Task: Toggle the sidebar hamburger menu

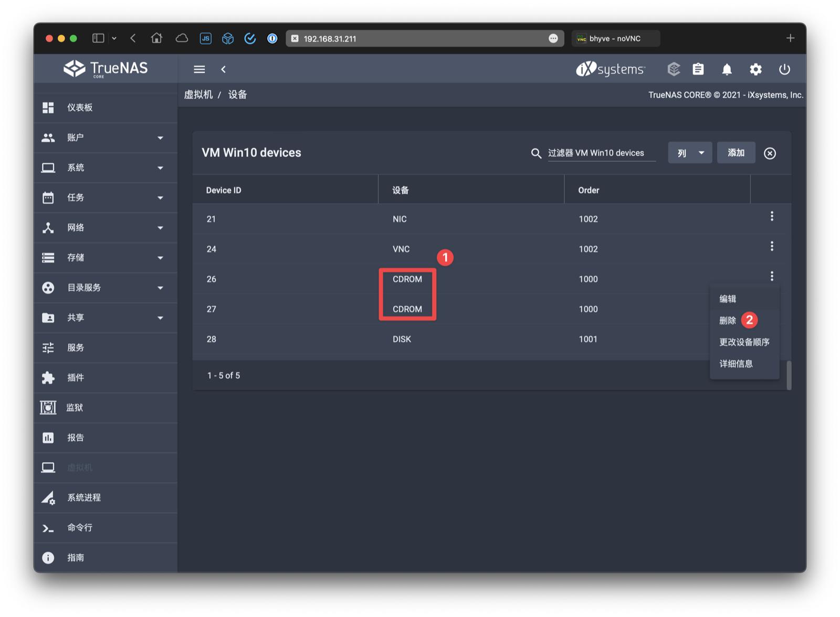Action: tap(199, 69)
